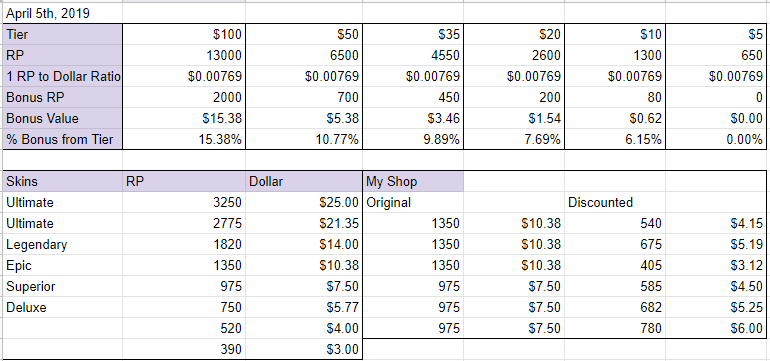Select the $3.12 discounted price cell
The height and width of the screenshot is (361, 770).
[x=716, y=266]
